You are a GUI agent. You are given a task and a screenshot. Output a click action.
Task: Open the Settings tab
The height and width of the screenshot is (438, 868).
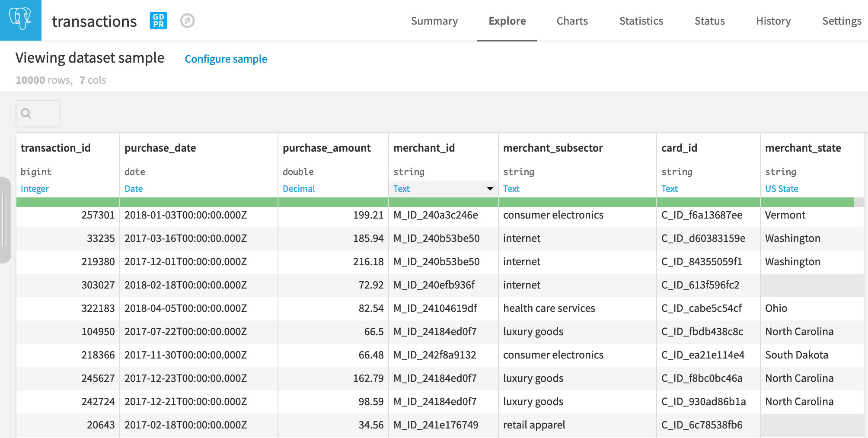[841, 21]
